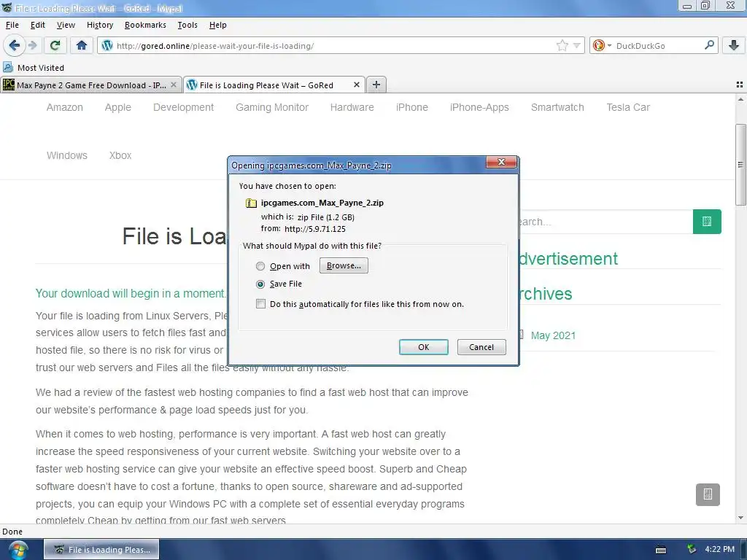Open the Downloads arrow button
The width and height of the screenshot is (747, 560).
[x=734, y=45]
